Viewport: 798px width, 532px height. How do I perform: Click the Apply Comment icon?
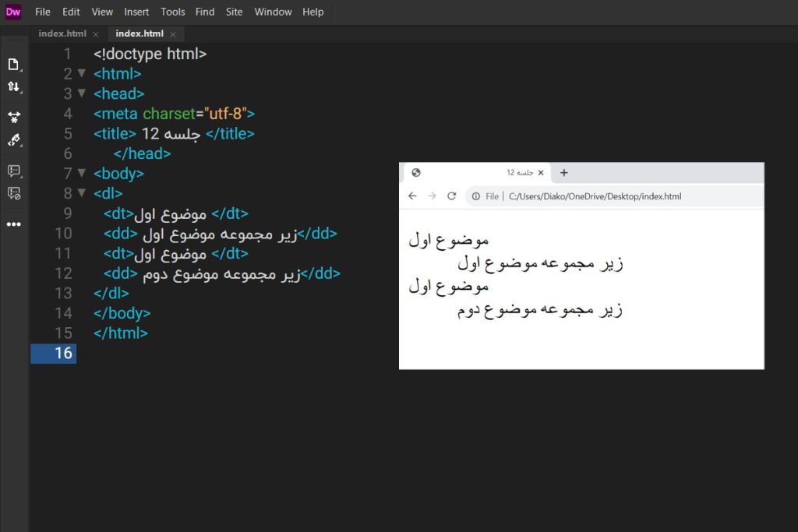click(14, 171)
